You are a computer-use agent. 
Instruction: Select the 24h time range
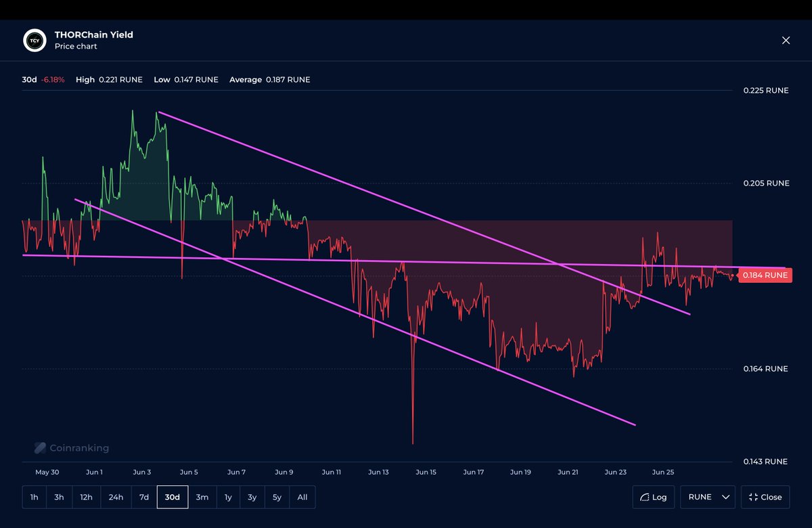pos(116,497)
